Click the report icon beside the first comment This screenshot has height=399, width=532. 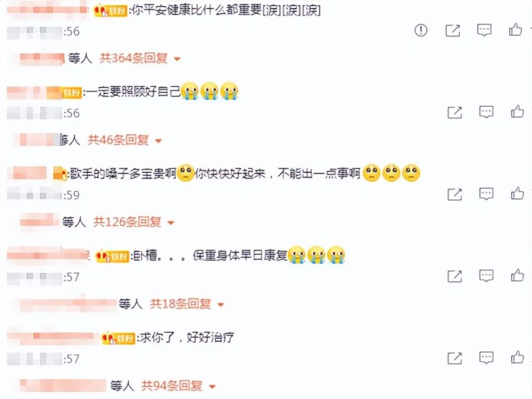pyautogui.click(x=421, y=30)
